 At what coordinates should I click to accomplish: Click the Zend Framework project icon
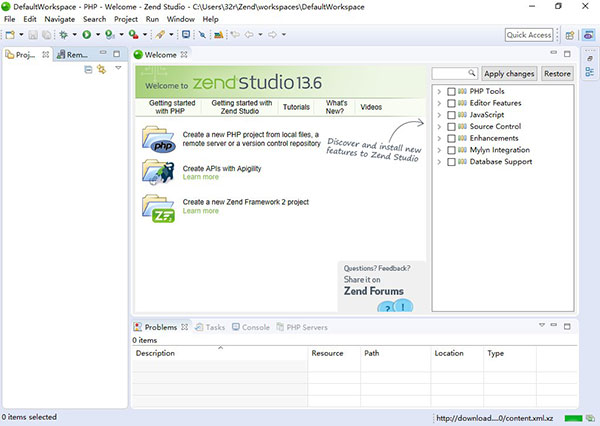(x=158, y=207)
